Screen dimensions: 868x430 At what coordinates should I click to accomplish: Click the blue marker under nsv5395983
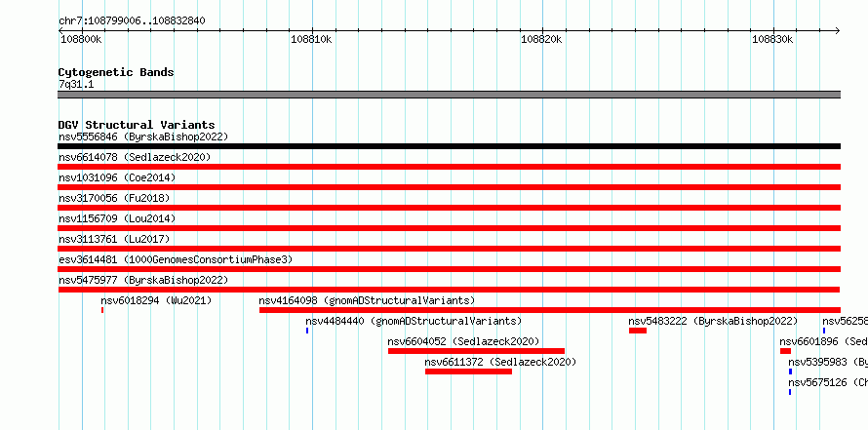(x=791, y=371)
